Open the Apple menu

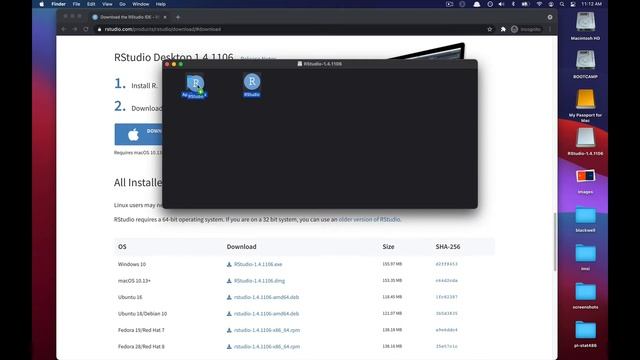pos(41,4)
